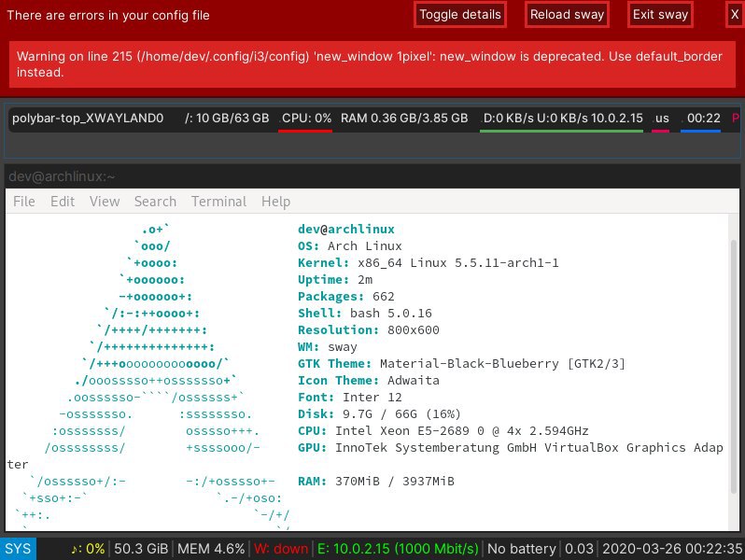Click the volume note icon showing 0%
Viewport: 745px width, 560px height.
(88, 549)
